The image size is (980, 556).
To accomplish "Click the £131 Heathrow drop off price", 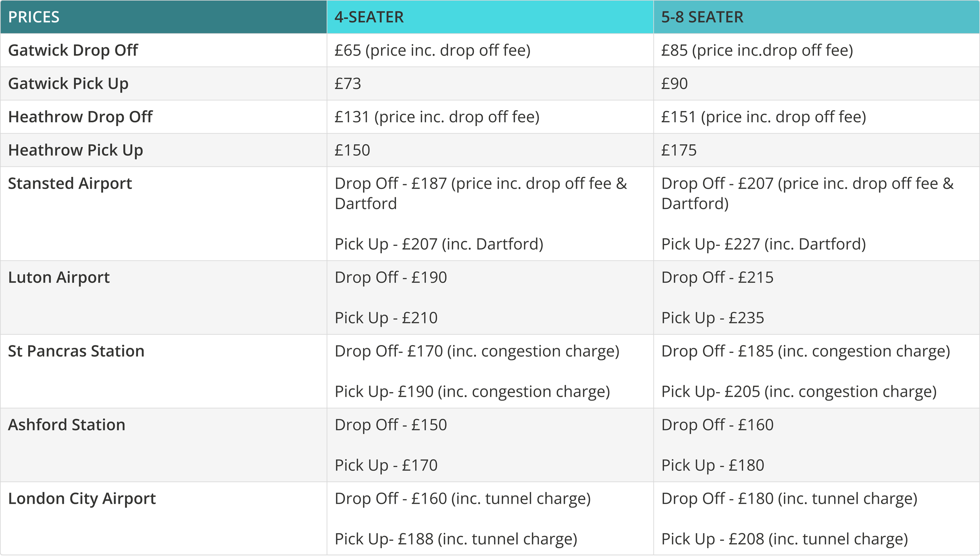I will pos(437,117).
